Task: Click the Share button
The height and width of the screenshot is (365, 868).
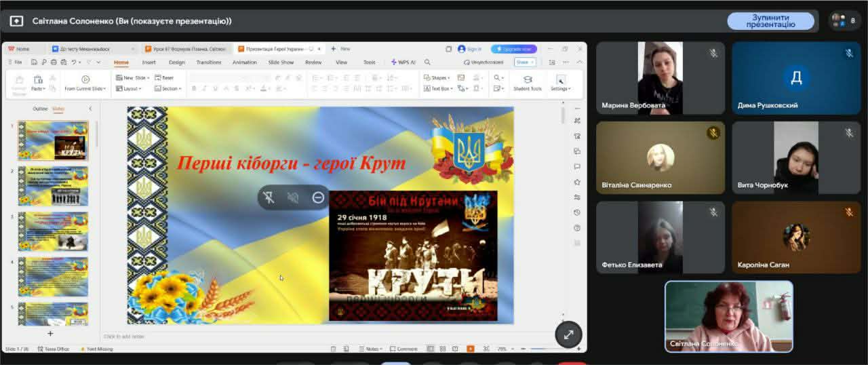Action: pyautogui.click(x=524, y=62)
